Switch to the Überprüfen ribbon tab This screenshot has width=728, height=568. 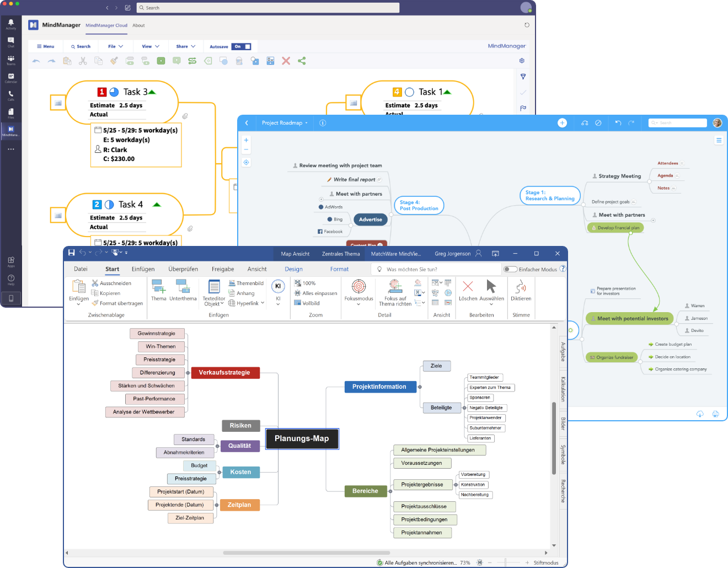tap(183, 269)
